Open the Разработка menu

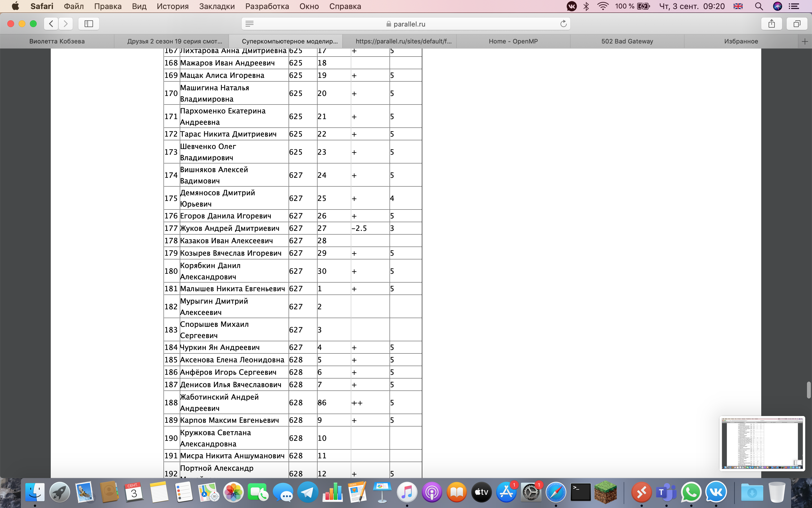point(267,6)
